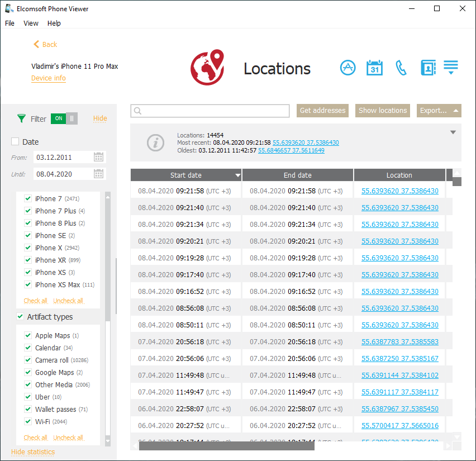This screenshot has height=461, width=476.
Task: Uncheck the Camera roll artifact type
Action: point(28,360)
